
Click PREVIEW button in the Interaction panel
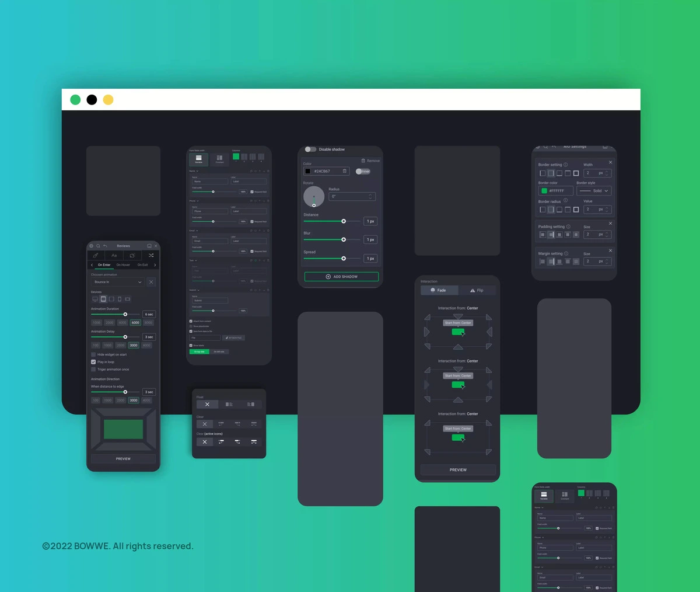[x=458, y=469]
